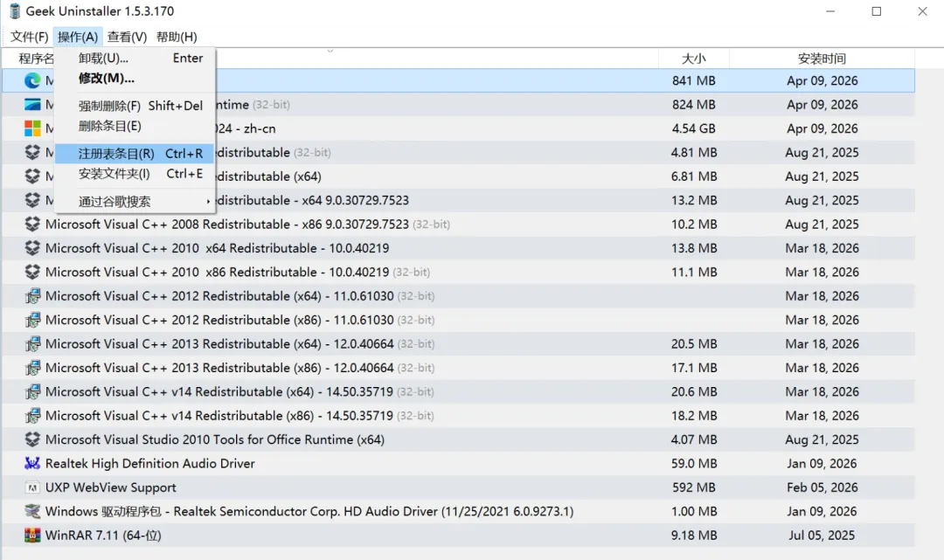Select Visual C++ v14 Redistributable (x64) 14.50.35719
This screenshot has width=944, height=560.
pyautogui.click(x=459, y=391)
